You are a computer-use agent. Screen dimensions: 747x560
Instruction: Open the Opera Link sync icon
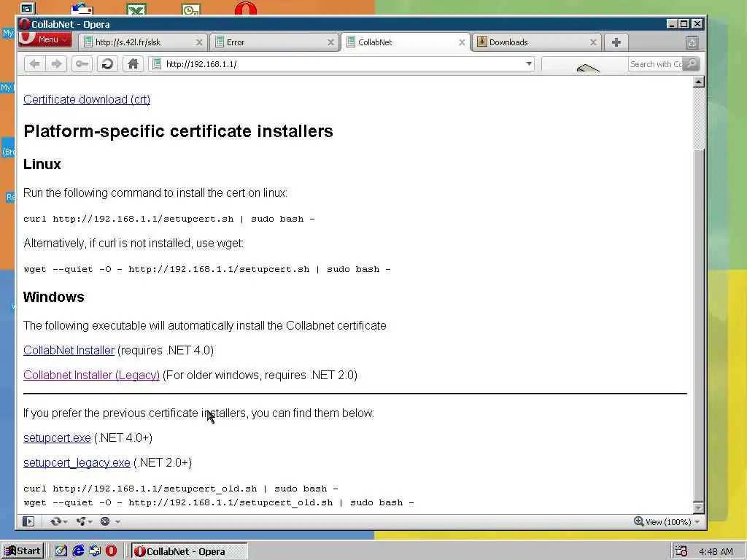click(55, 522)
